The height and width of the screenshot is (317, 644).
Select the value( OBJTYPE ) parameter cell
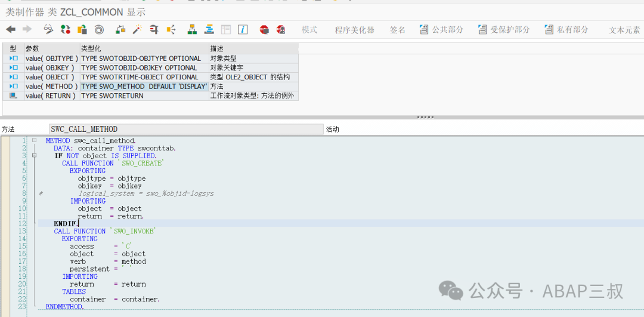[x=52, y=59]
